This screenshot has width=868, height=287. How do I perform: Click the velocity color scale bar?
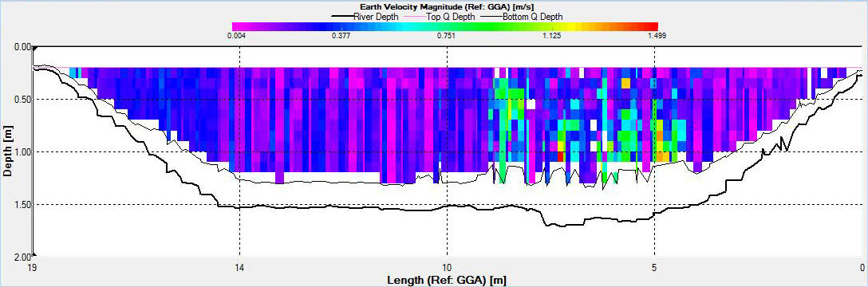pyautogui.click(x=445, y=26)
